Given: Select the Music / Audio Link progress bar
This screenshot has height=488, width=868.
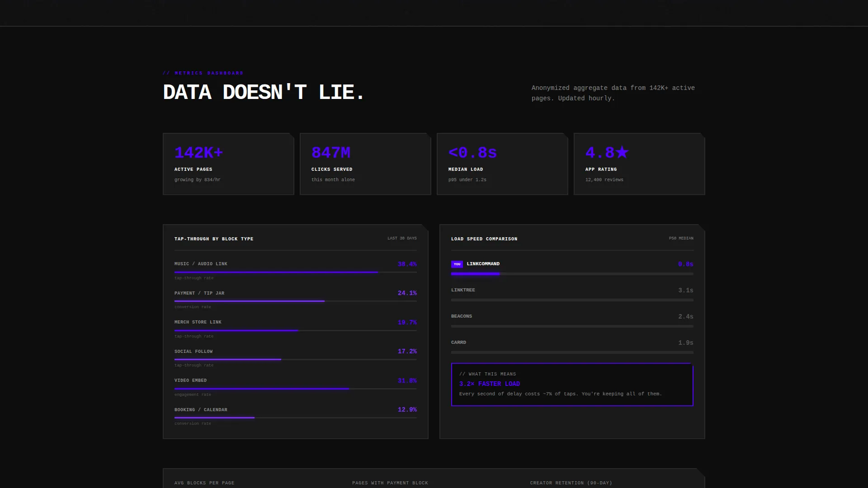Looking at the screenshot, I should [x=296, y=272].
